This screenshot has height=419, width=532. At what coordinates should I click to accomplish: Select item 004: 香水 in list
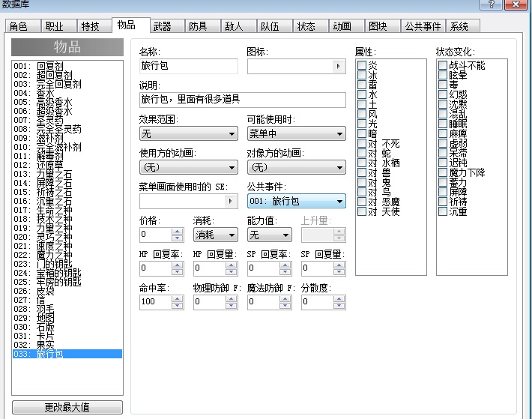67,93
